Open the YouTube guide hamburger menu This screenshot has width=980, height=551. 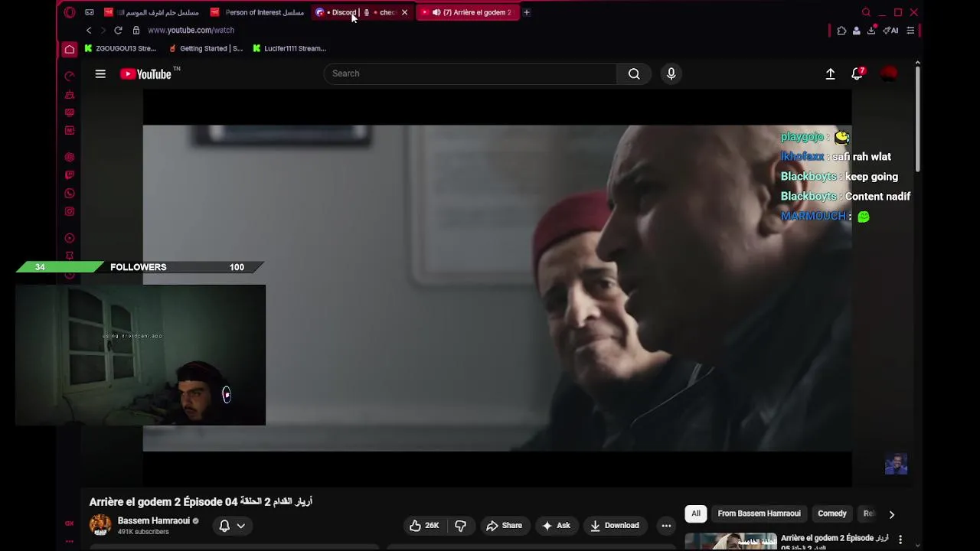point(100,74)
